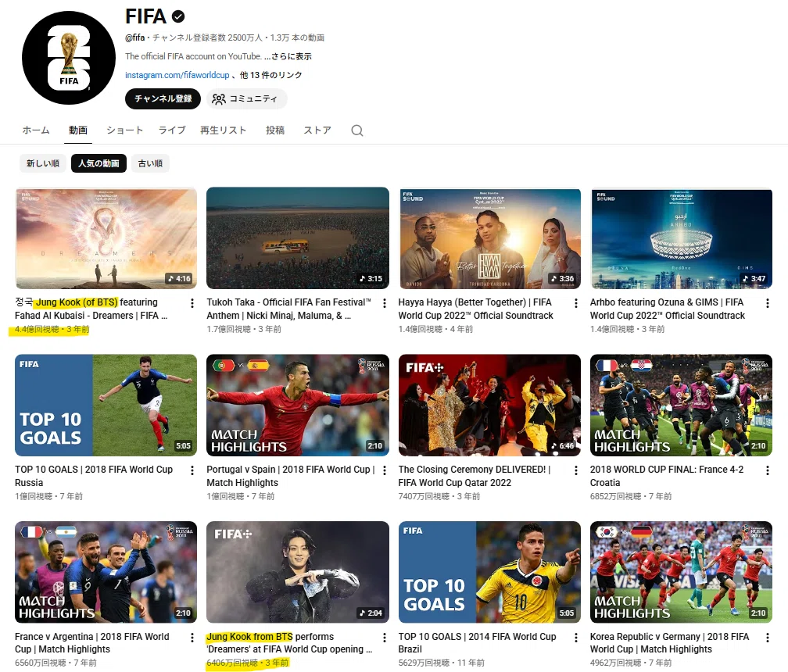Open title '2018 WORLD CUP FINAL: France 4-2 Croatia'
Viewport: 788px width, 672px height.
666,476
